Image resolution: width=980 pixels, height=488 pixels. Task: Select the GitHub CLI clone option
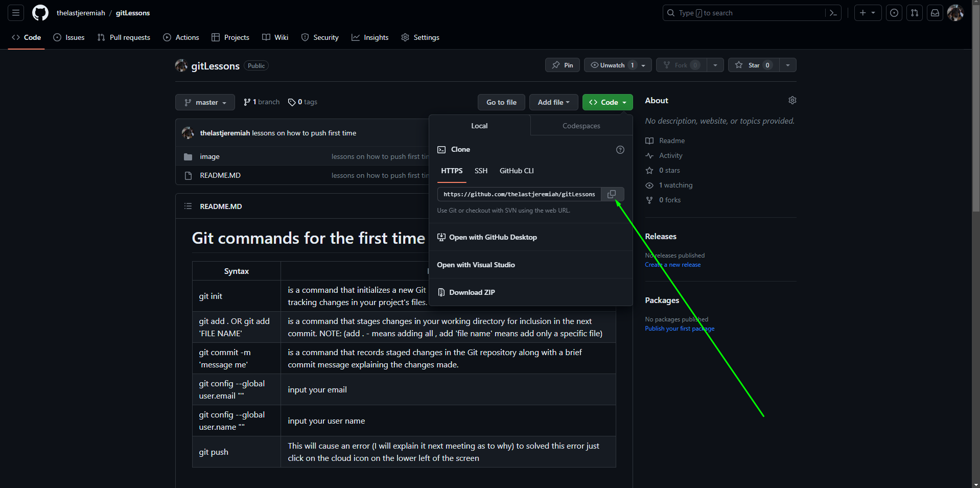point(517,171)
